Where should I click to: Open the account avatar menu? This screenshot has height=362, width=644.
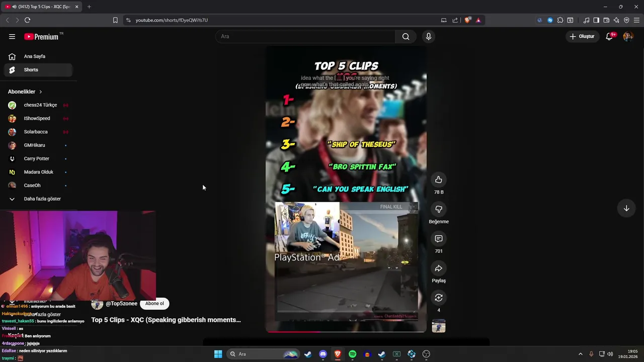[628, 36]
